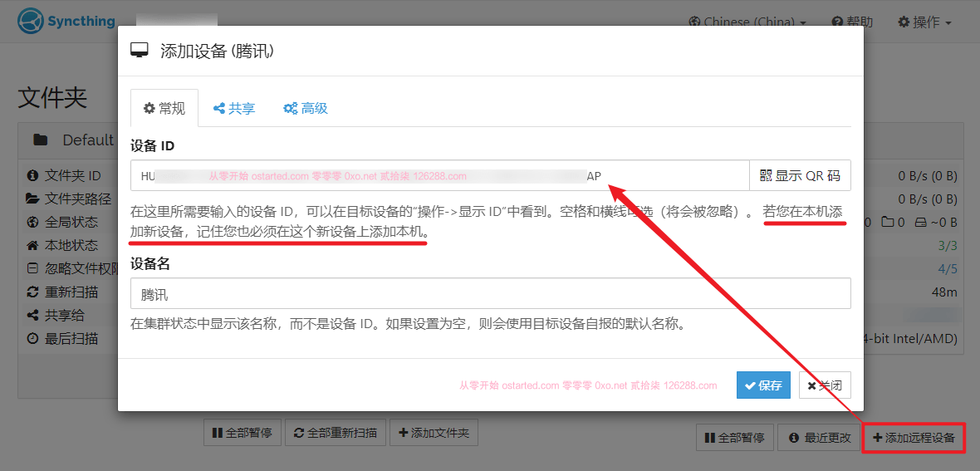Click the 最后扫描 clock icon
The height and width of the screenshot is (471, 980).
[32, 338]
